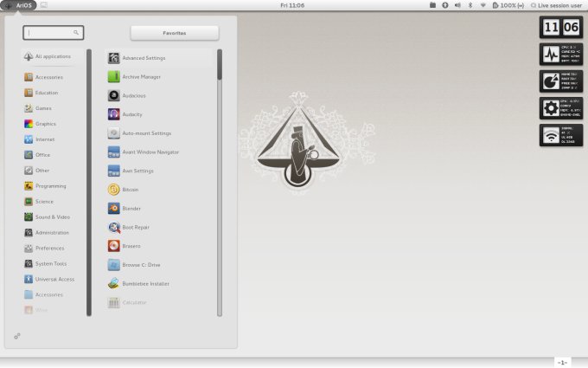Show All applications in the menu
The height and width of the screenshot is (368, 588).
(48, 56)
